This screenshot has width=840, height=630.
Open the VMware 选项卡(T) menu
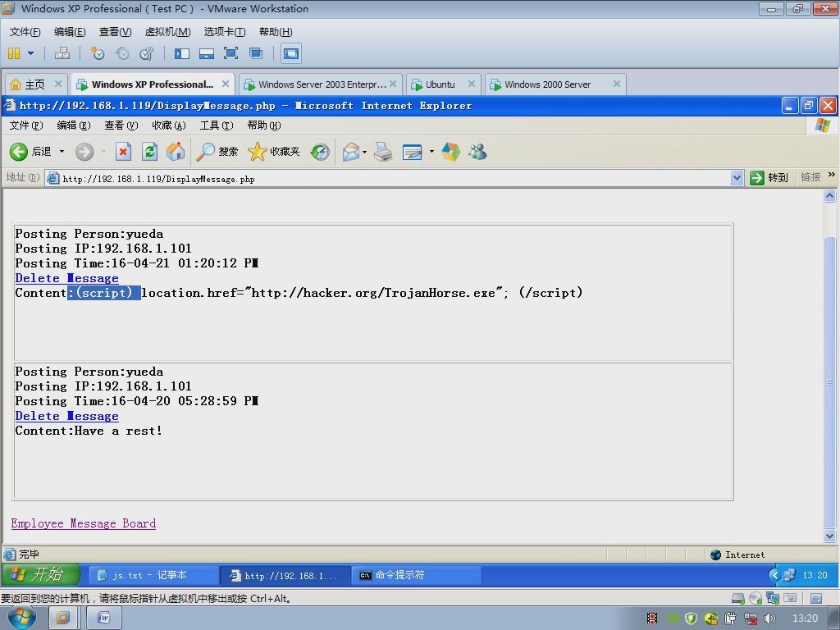(225, 32)
